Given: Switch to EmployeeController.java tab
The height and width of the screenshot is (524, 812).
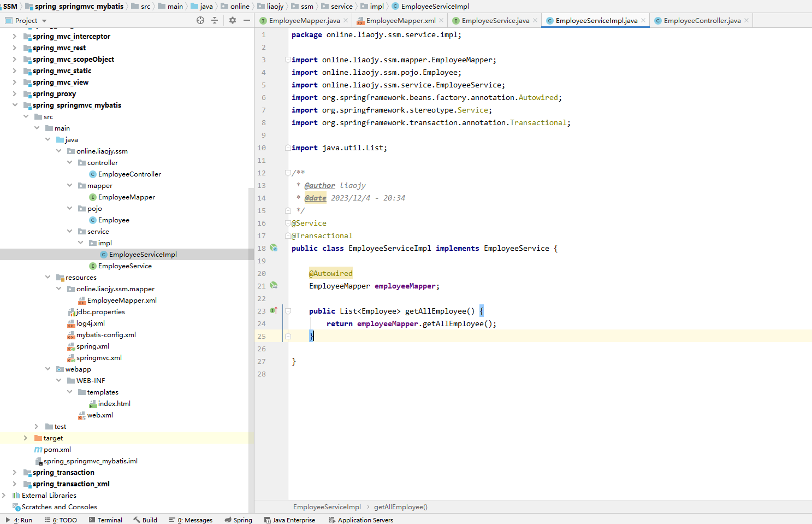Looking at the screenshot, I should [x=702, y=21].
